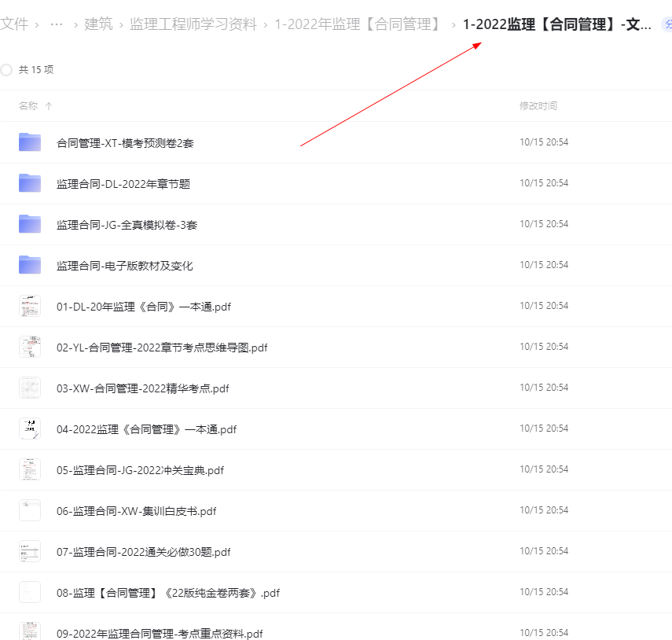Open folder icon for 监理合同-电子版教材及变化

tap(30, 265)
